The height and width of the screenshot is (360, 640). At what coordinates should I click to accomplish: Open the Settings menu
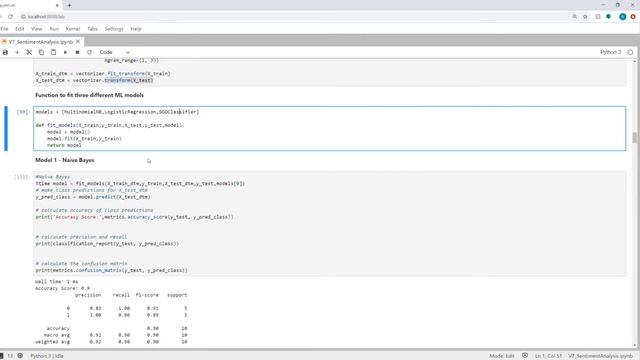(114, 29)
